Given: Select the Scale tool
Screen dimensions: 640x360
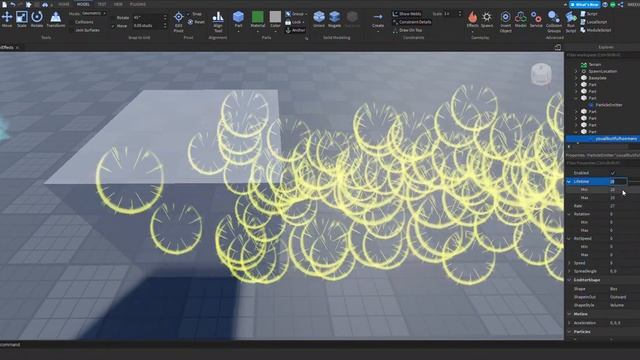Looking at the screenshot, I should (x=22, y=19).
